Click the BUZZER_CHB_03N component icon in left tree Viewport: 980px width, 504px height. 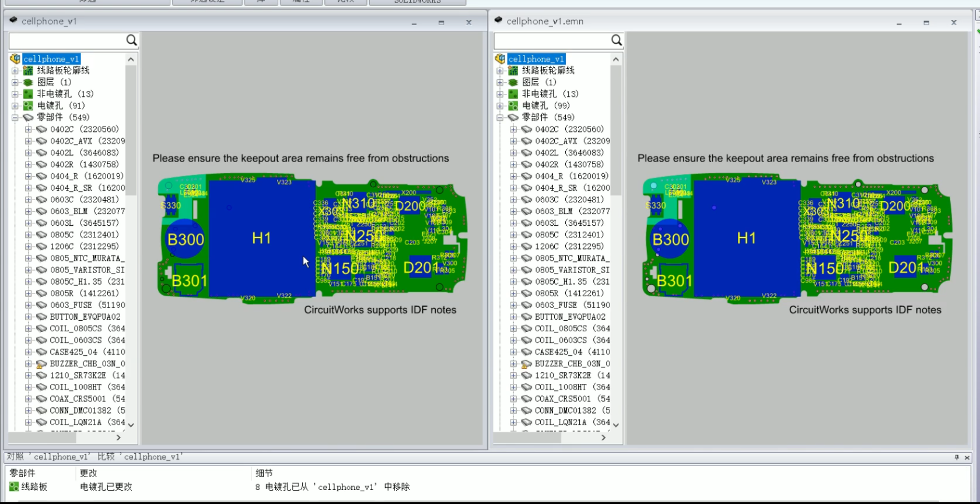[41, 363]
